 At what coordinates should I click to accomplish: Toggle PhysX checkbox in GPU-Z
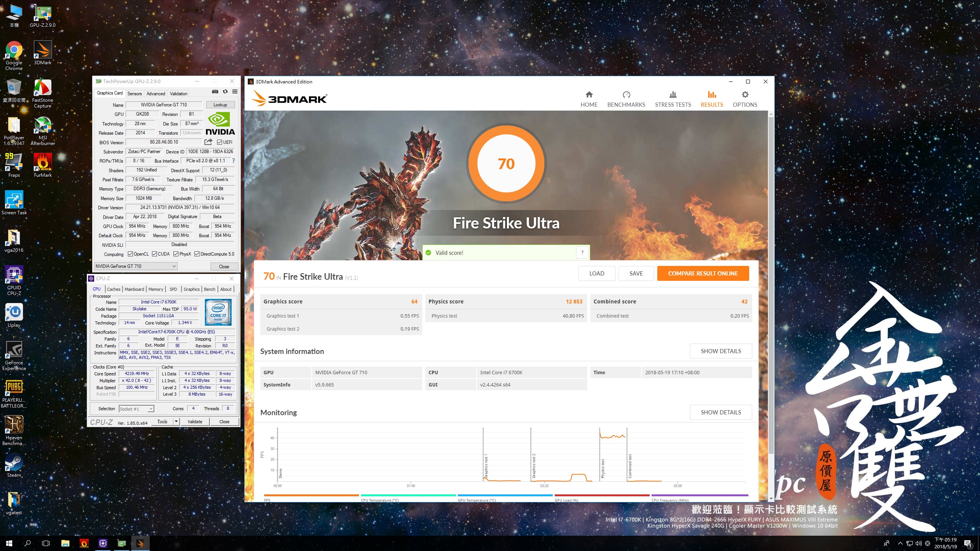[x=176, y=254]
